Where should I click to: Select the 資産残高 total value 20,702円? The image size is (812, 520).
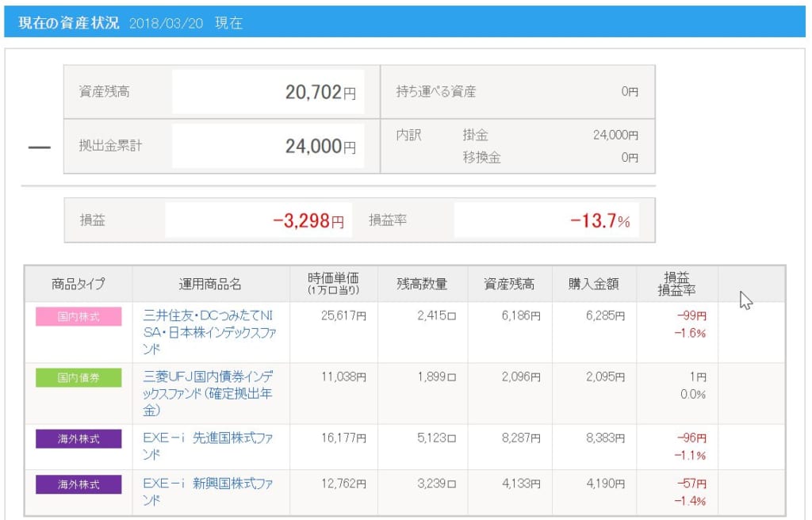coord(320,92)
